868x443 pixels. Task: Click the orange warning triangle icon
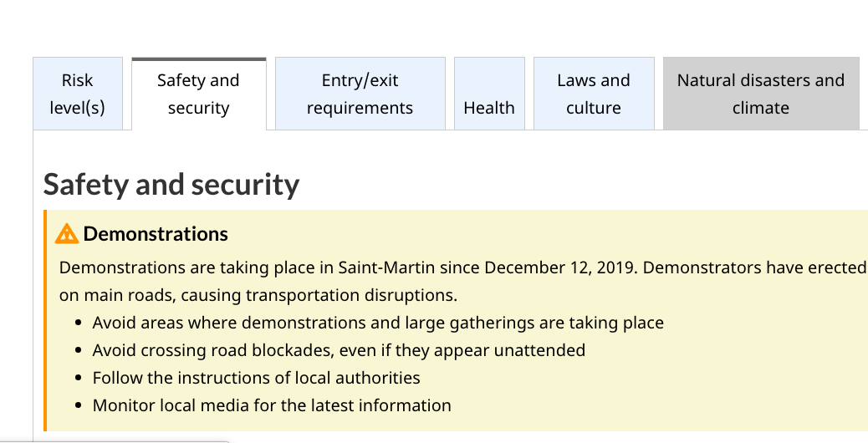[x=66, y=234]
